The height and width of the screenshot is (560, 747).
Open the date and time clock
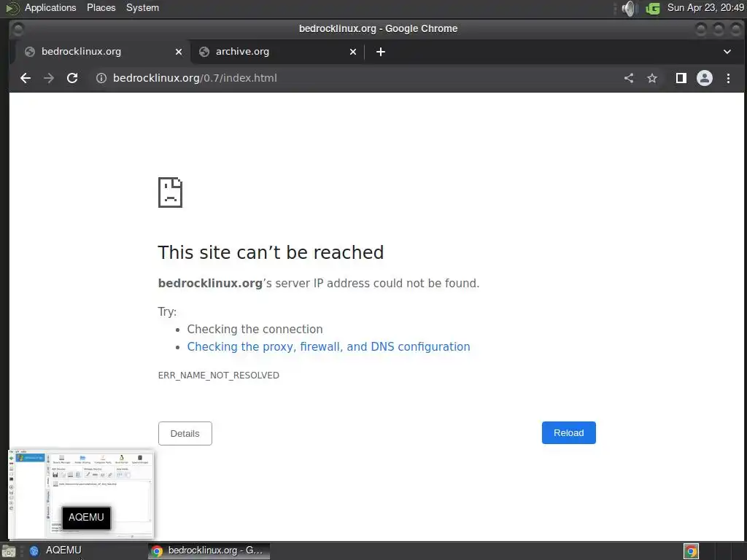tap(705, 7)
